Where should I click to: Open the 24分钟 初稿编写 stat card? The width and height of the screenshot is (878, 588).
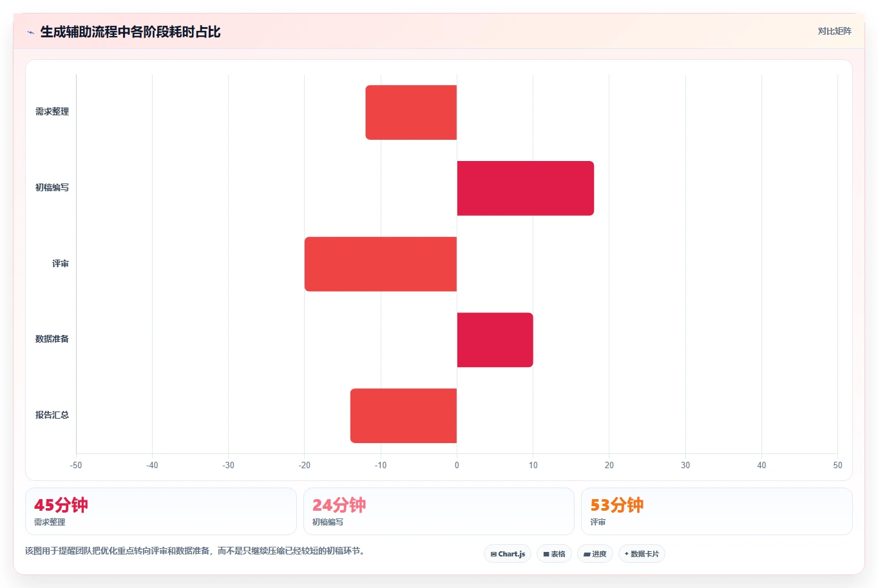tap(439, 511)
